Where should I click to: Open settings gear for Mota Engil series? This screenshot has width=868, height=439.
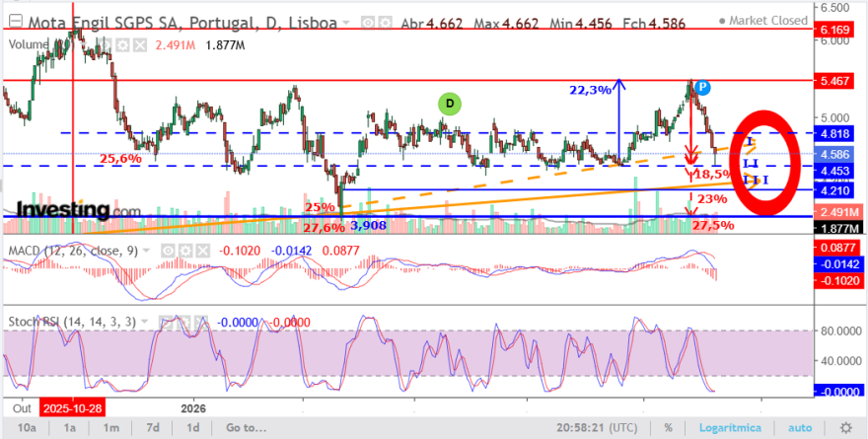tap(385, 23)
